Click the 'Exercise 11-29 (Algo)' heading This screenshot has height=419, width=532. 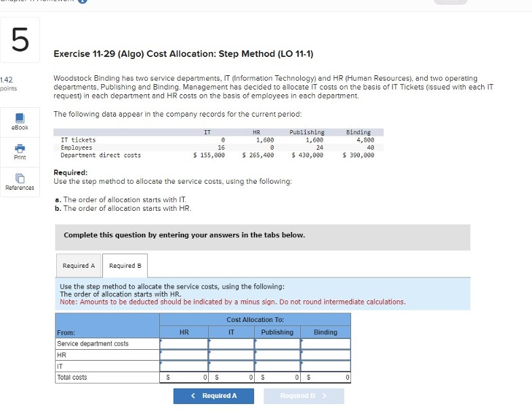[x=183, y=54]
